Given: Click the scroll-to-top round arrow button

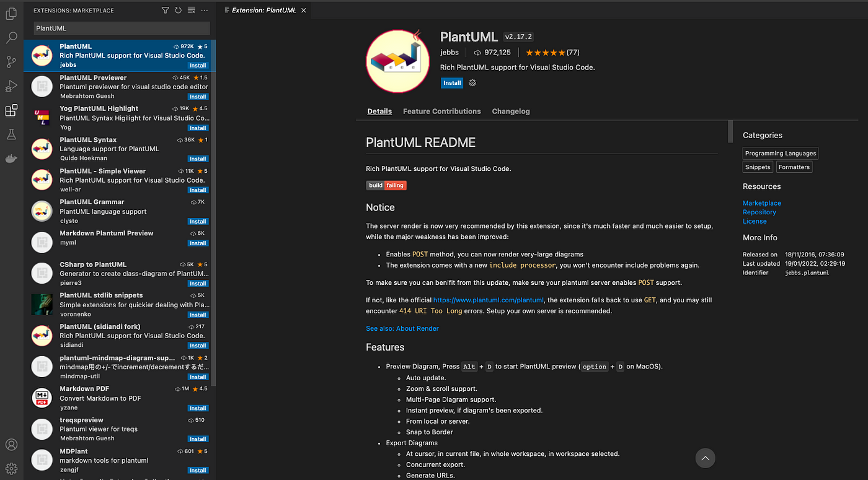Looking at the screenshot, I should 705,458.
